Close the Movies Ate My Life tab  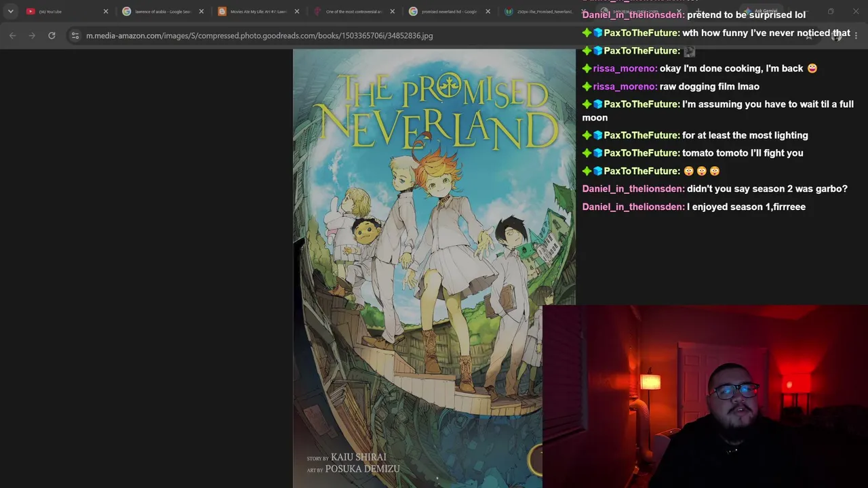297,12
